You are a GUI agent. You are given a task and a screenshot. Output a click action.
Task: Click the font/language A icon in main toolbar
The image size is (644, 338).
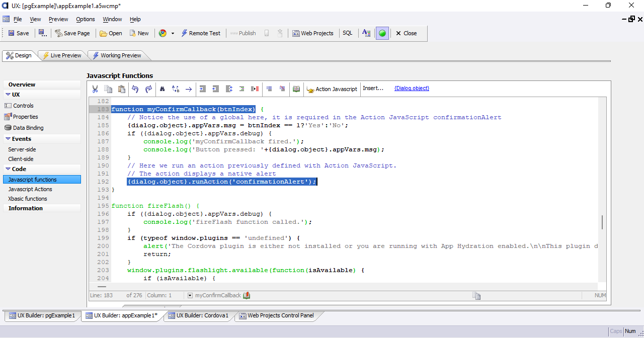click(366, 33)
